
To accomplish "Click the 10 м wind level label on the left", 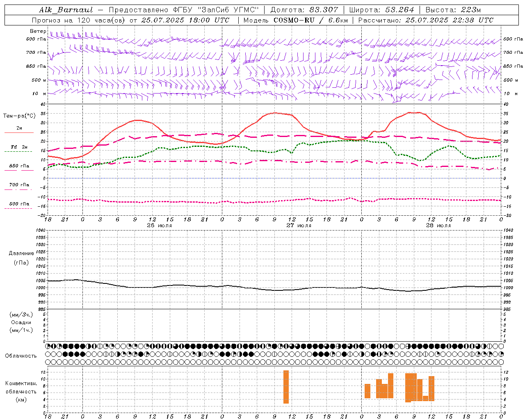I will point(39,94).
